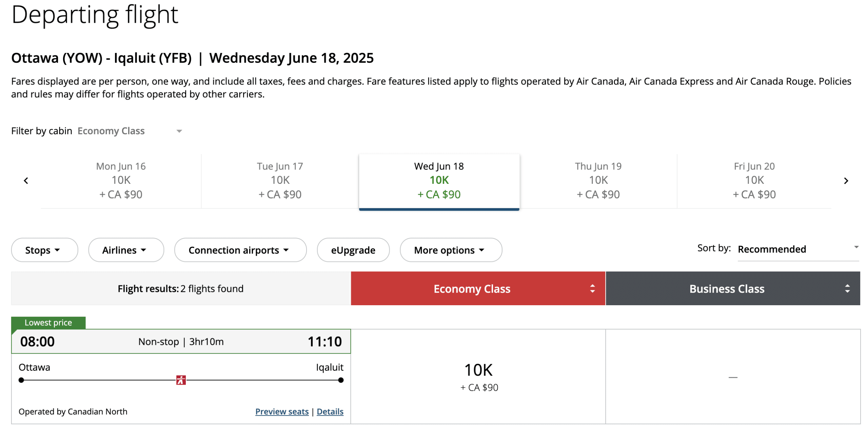
Task: Click the Business Class sort arrows icon
Action: tap(847, 289)
